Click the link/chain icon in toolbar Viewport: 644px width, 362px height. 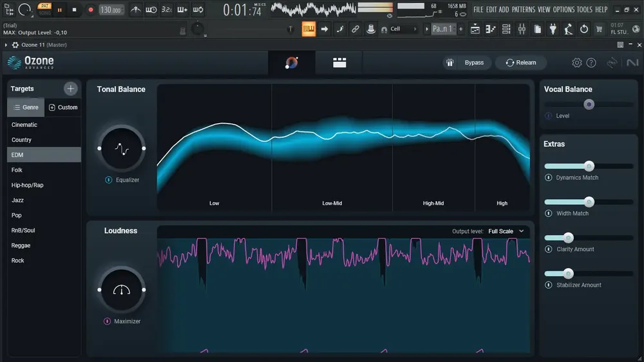coord(355,29)
